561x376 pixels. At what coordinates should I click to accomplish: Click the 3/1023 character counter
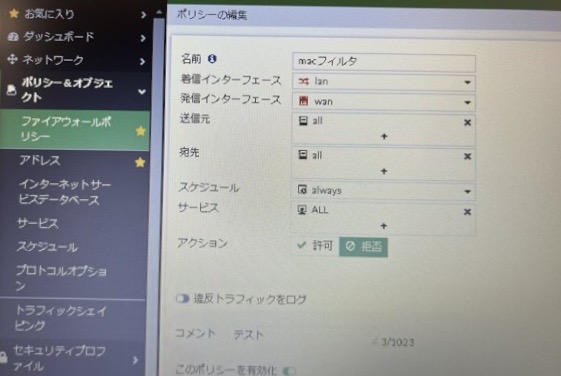tap(397, 342)
